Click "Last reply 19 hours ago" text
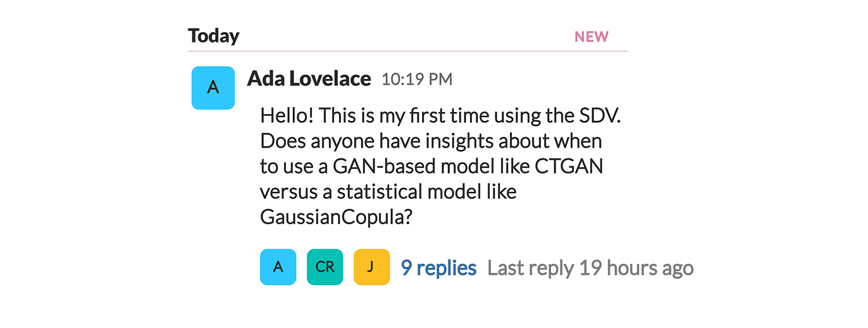Viewport: 868px width, 328px height. (590, 268)
